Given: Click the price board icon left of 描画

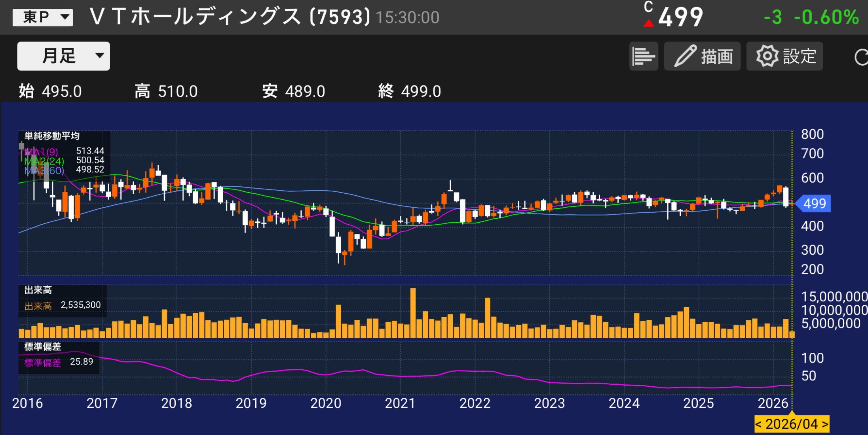Looking at the screenshot, I should [x=644, y=56].
